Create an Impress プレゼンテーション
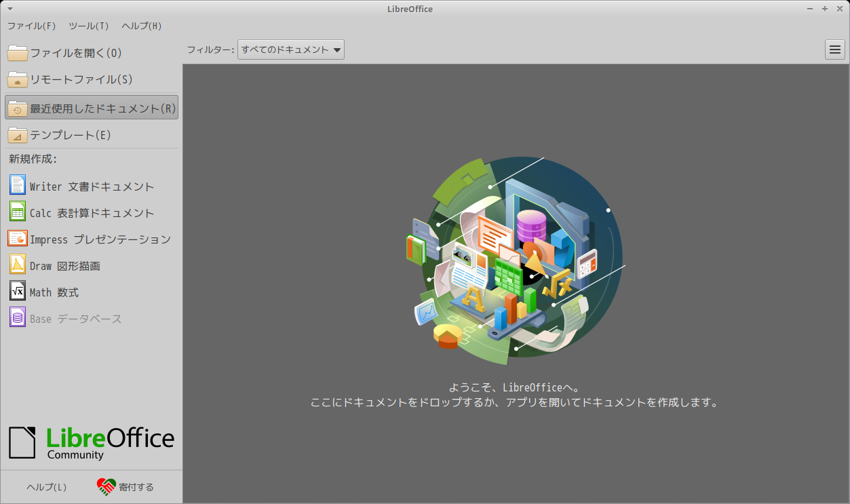Viewport: 850px width, 504px height. click(x=92, y=238)
